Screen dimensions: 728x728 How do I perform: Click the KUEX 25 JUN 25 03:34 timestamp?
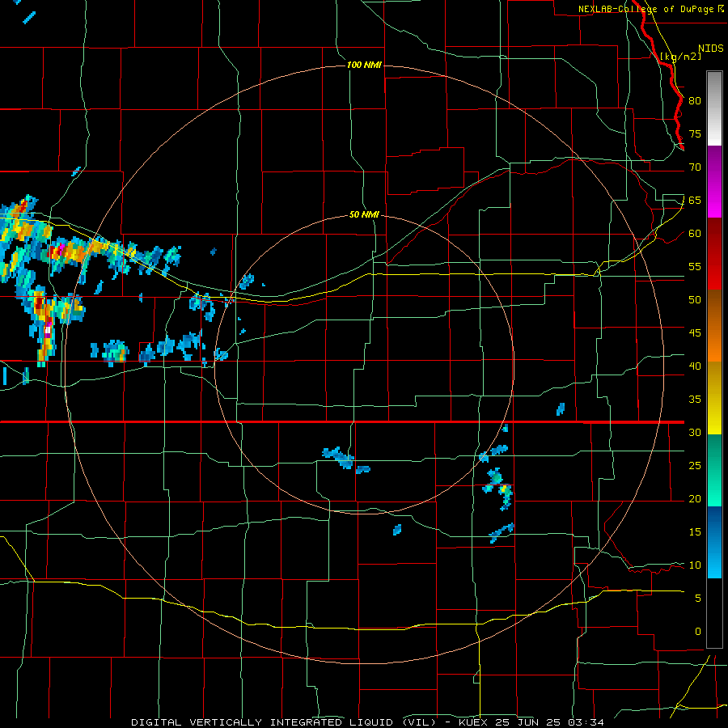[531, 722]
